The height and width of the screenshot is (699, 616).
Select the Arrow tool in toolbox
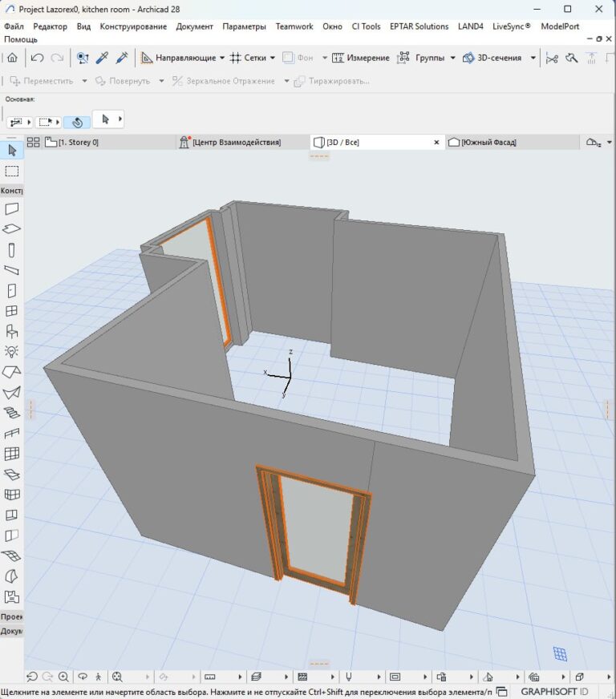click(12, 150)
